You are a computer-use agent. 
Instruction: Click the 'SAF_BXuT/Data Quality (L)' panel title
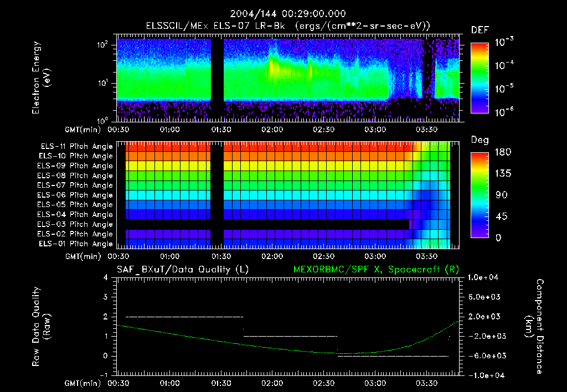pyautogui.click(x=183, y=270)
